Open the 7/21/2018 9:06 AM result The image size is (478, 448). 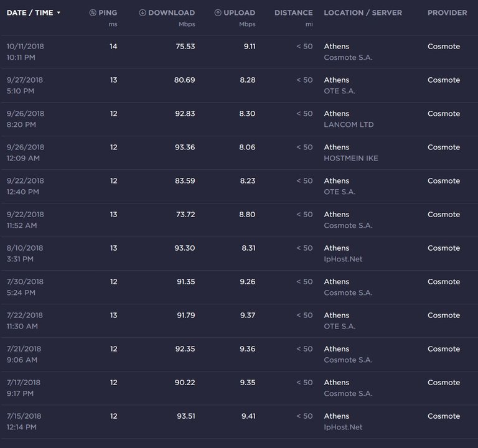click(239, 355)
